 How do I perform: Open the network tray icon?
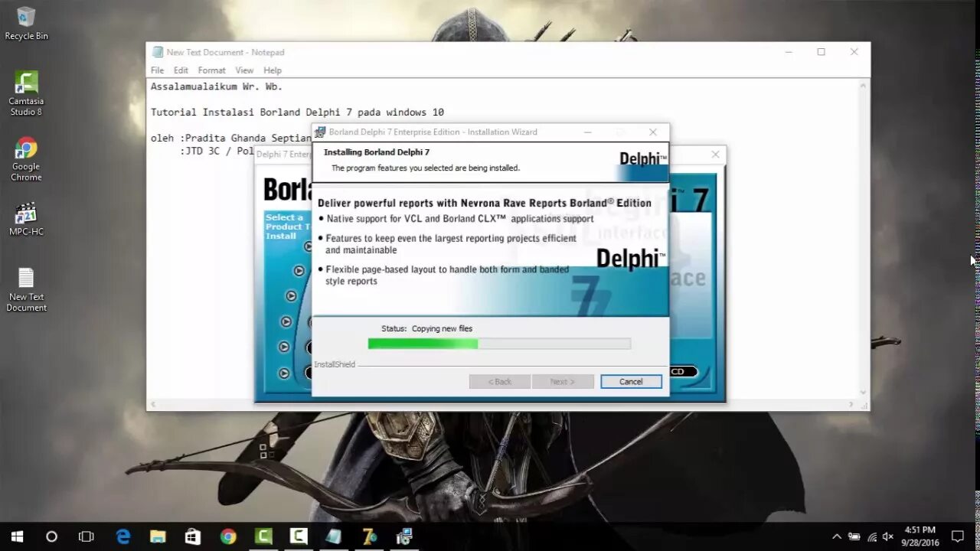coord(871,536)
